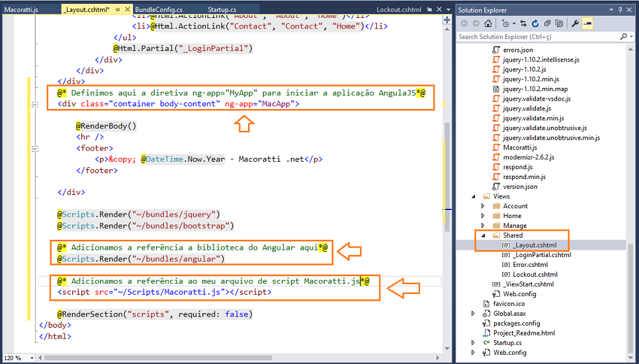Image resolution: width=639 pixels, height=364 pixels.
Task: Select Lockout.cshtml in the Shared folder
Action: click(x=535, y=274)
